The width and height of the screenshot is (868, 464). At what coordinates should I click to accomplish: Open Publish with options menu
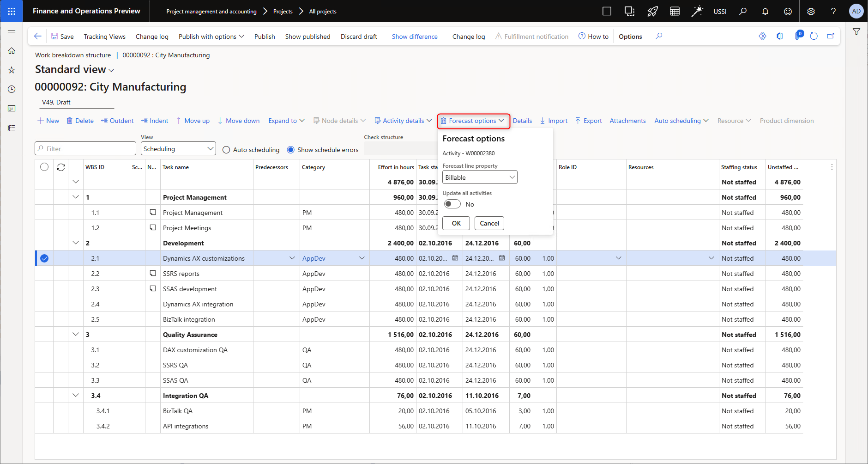point(211,37)
